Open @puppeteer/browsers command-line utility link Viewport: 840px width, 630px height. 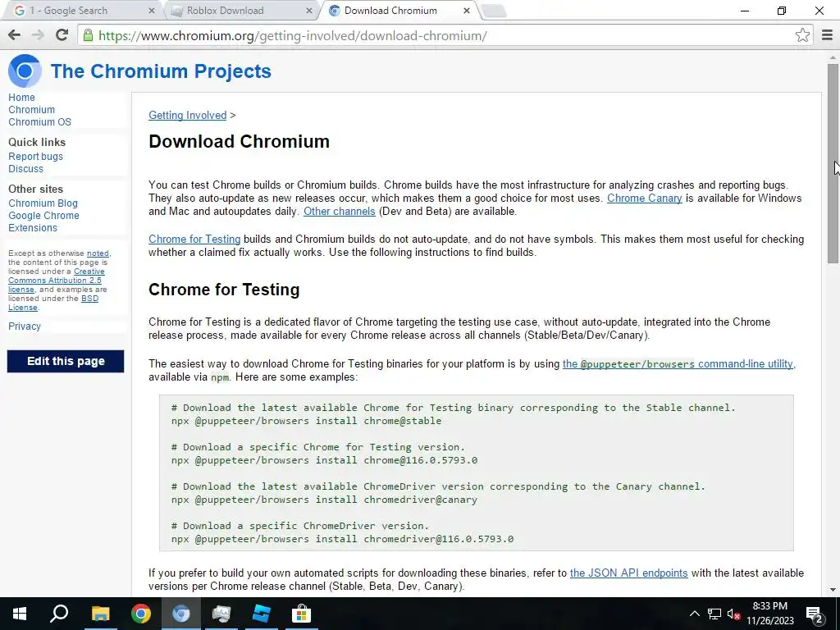[x=678, y=363]
